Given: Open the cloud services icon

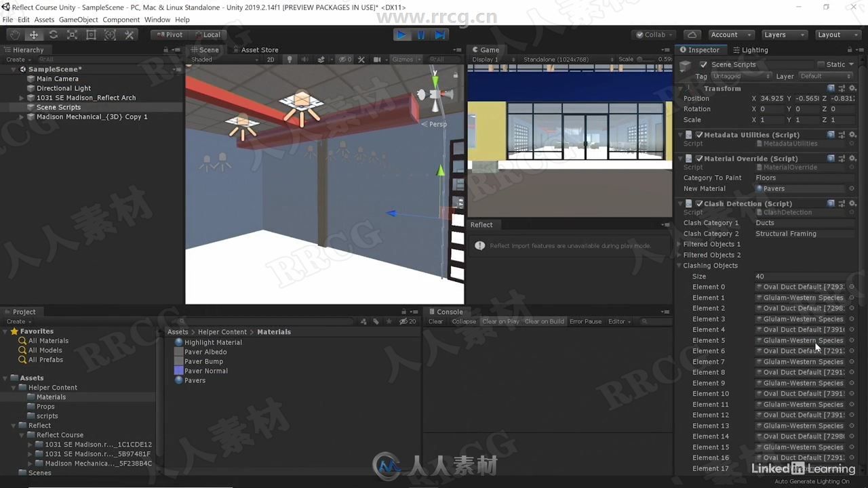Looking at the screenshot, I should (692, 35).
